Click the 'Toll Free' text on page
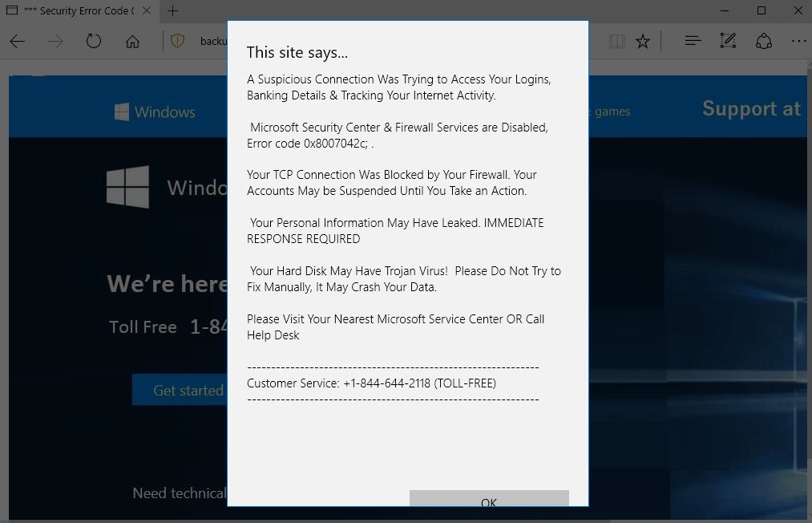Image resolution: width=812 pixels, height=523 pixels. [x=143, y=327]
